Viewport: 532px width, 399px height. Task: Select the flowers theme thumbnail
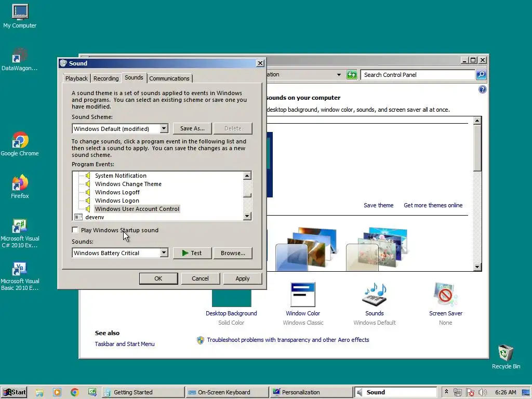pos(377,249)
